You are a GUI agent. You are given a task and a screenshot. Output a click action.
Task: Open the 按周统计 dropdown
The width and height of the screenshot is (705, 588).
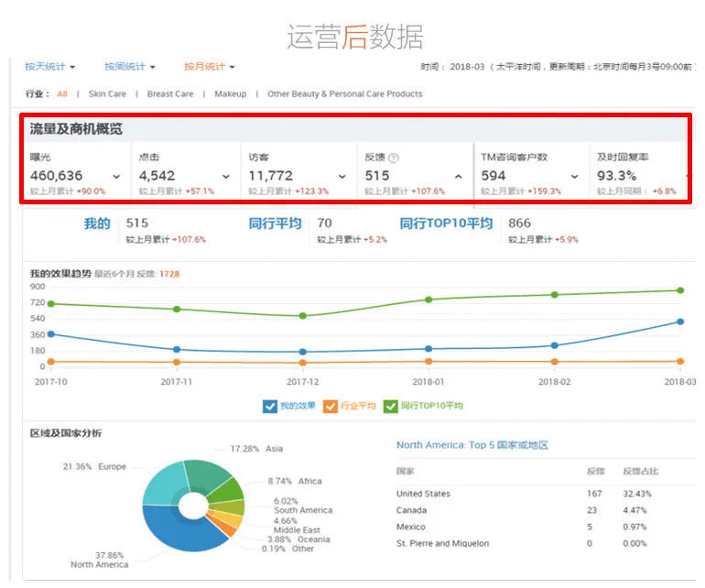coord(129,67)
